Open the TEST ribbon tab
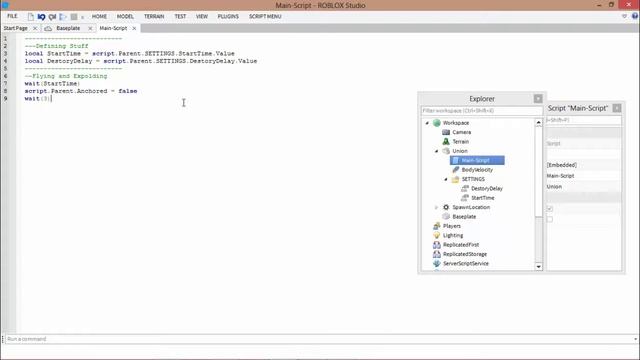Image resolution: width=640 pixels, height=360 pixels. pyautogui.click(x=180, y=16)
